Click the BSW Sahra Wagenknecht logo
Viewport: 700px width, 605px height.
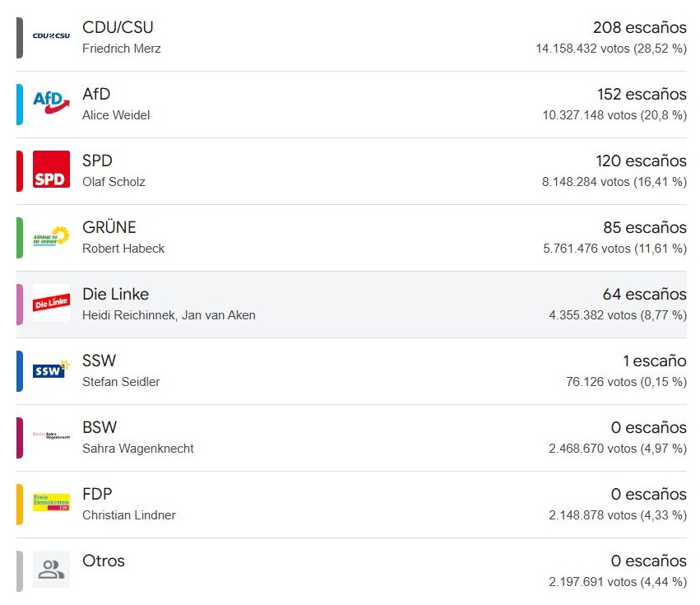51,435
